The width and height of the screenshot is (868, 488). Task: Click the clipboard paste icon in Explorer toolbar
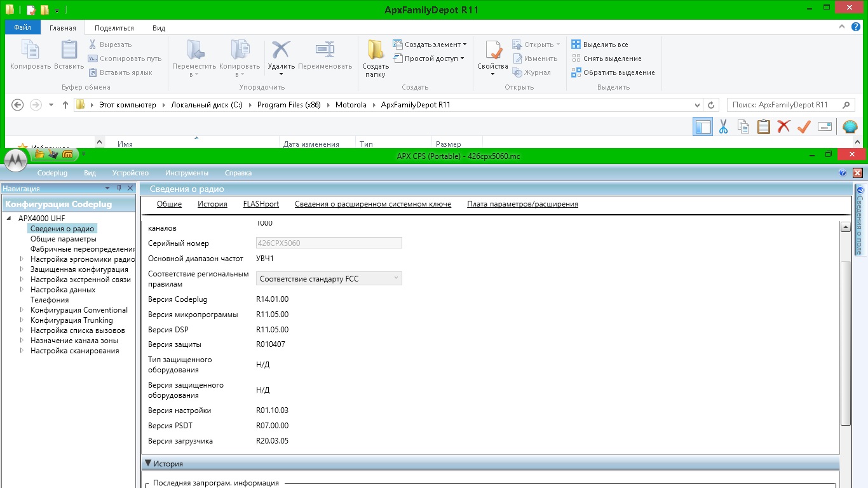tap(764, 126)
